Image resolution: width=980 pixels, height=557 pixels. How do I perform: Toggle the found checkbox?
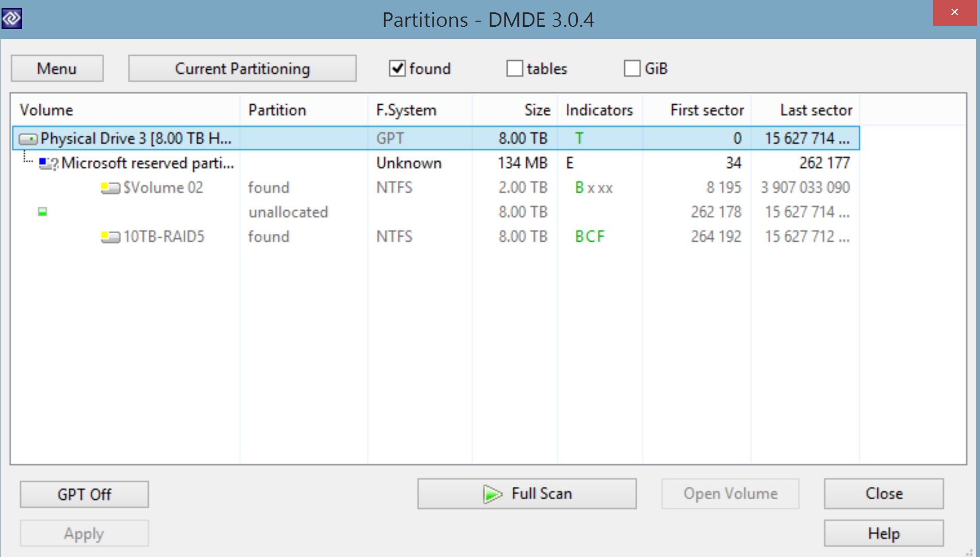(x=397, y=68)
